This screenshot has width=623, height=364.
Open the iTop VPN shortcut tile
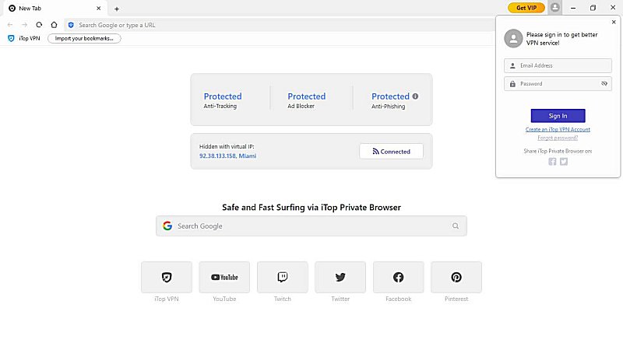pyautogui.click(x=167, y=278)
